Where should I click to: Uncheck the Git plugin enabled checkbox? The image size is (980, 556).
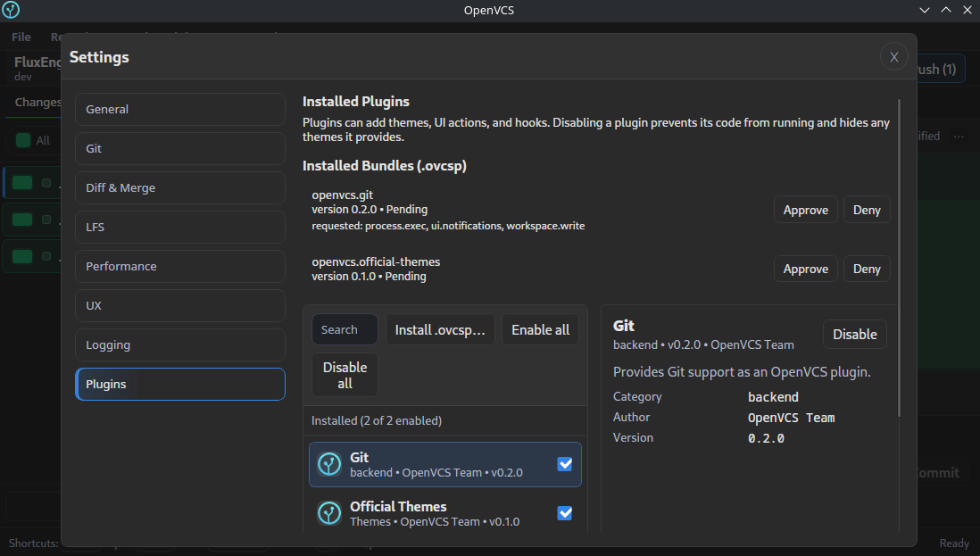click(x=564, y=463)
